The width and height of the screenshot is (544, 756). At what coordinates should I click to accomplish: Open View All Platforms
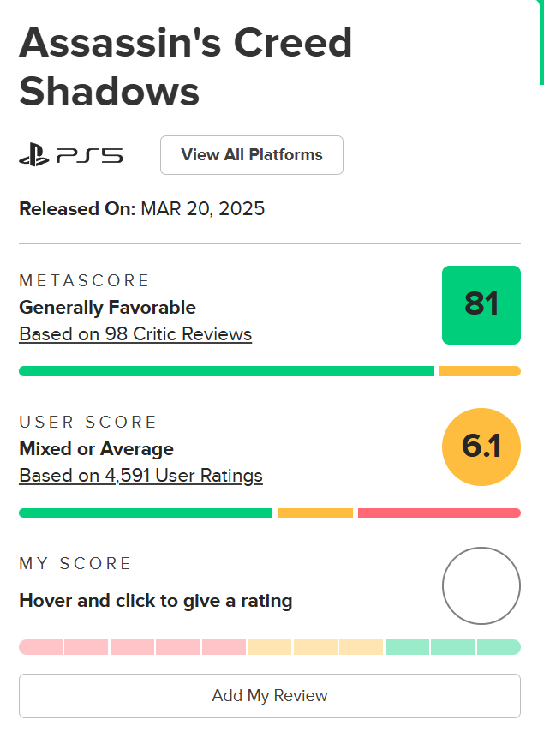click(252, 155)
